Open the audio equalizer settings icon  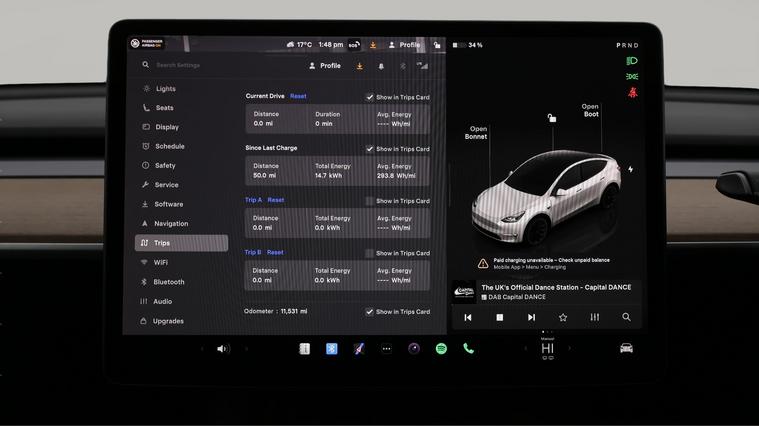click(x=595, y=317)
